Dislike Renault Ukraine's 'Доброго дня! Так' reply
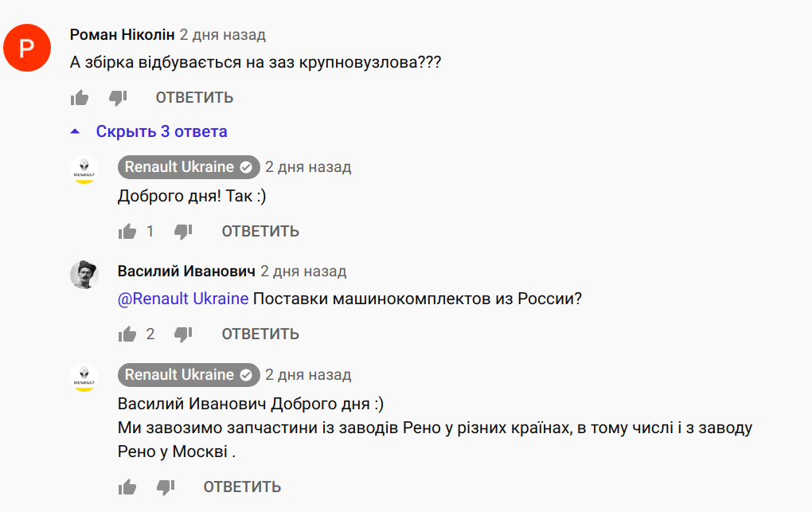This screenshot has height=512, width=812. (183, 232)
